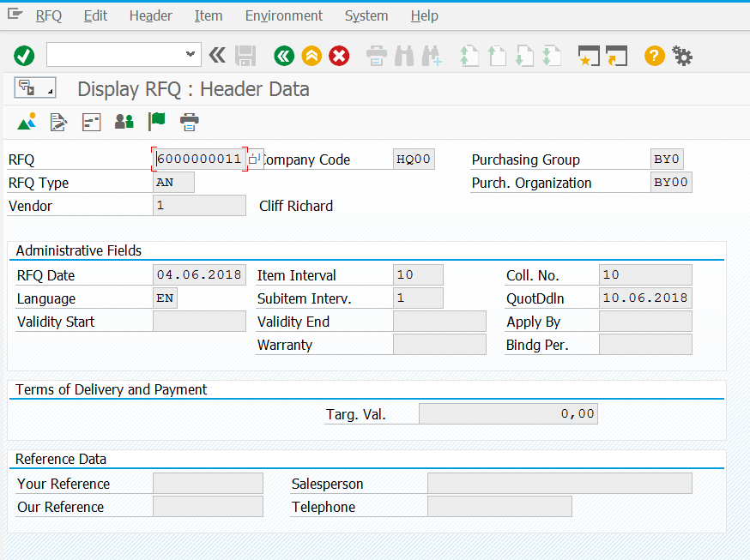Click the Item Interval field

point(418,274)
